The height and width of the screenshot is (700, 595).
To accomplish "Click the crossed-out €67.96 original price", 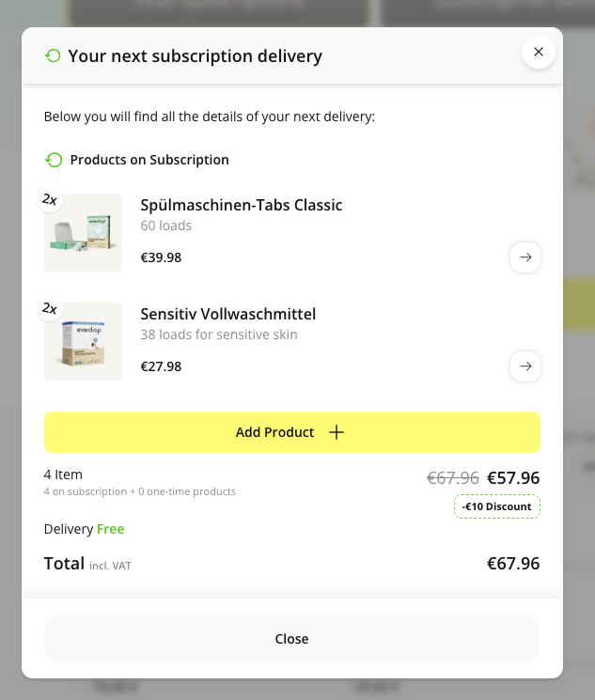I will 453,477.
